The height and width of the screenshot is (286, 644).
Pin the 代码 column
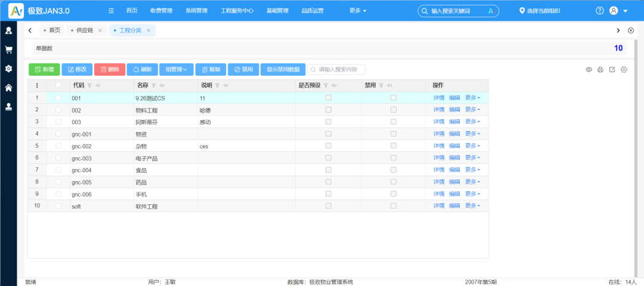pos(97,85)
